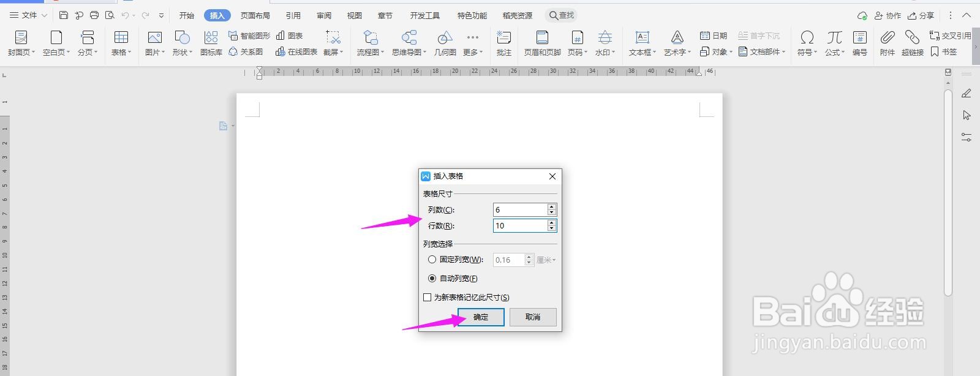
Task: Insert 艺术字 word art
Action: click(x=677, y=43)
